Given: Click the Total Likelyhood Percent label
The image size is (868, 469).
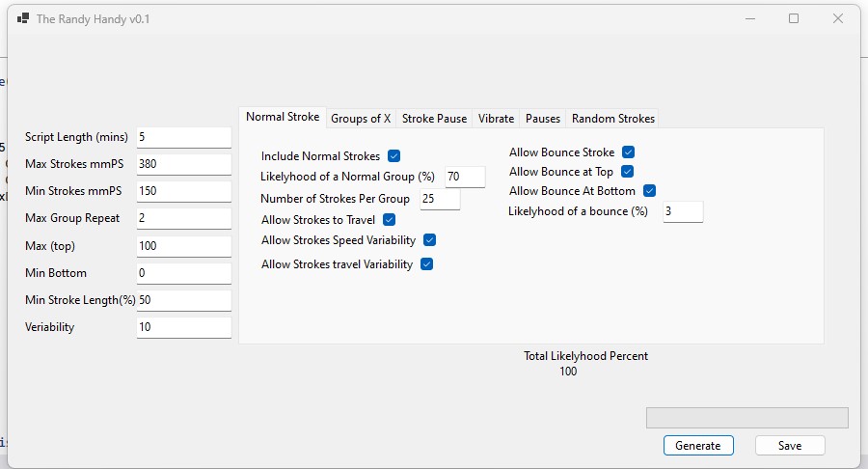Looking at the screenshot, I should pyautogui.click(x=585, y=356).
